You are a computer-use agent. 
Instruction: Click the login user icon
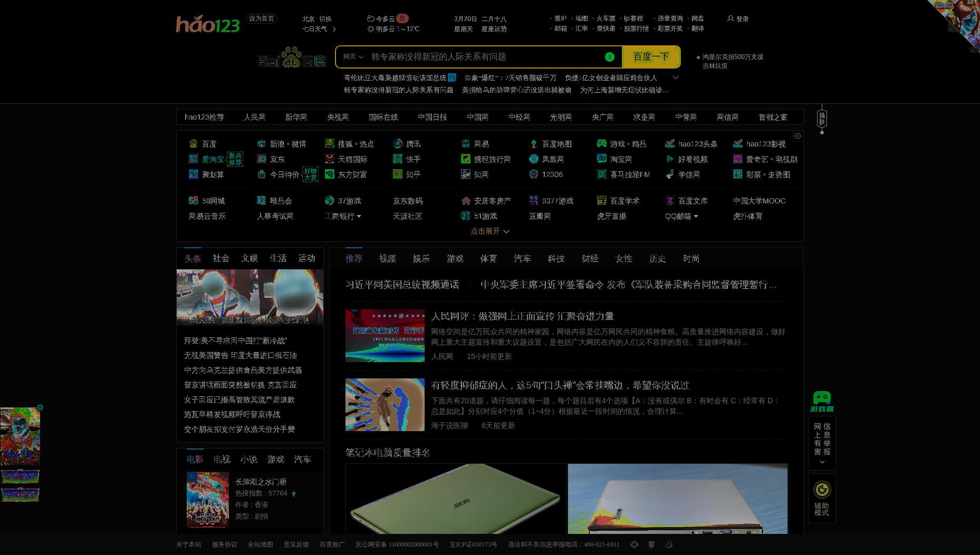[x=731, y=18]
